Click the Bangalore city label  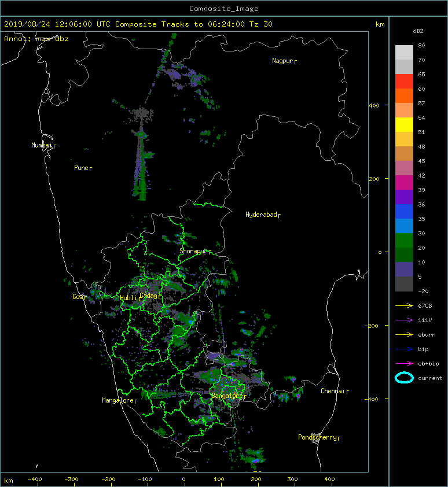pyautogui.click(x=227, y=396)
